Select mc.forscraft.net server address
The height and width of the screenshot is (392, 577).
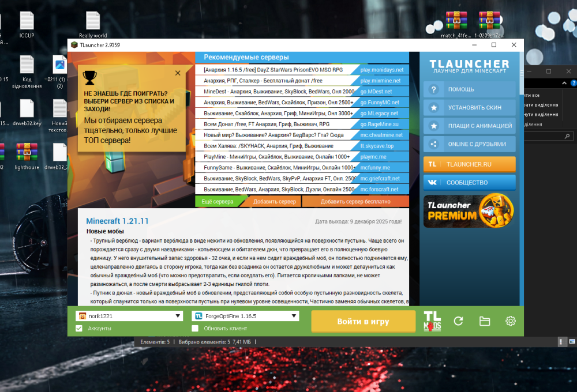point(380,190)
